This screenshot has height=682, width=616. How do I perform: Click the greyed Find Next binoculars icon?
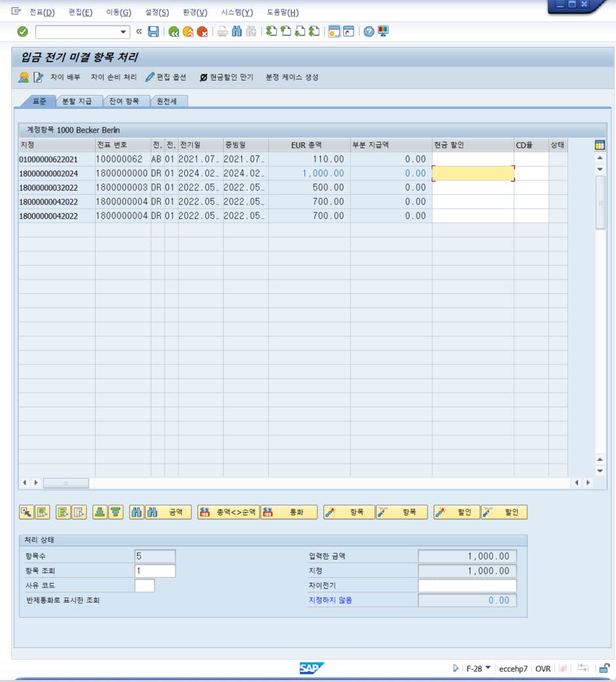tap(251, 31)
